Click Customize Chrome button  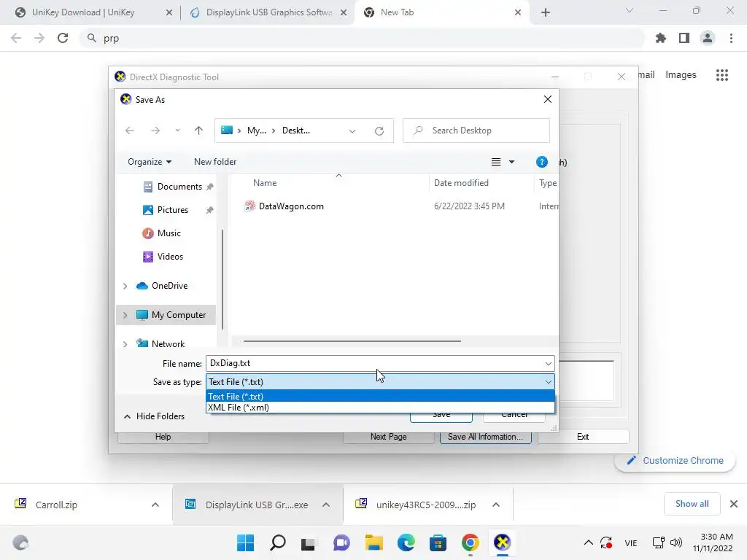pyautogui.click(x=675, y=461)
